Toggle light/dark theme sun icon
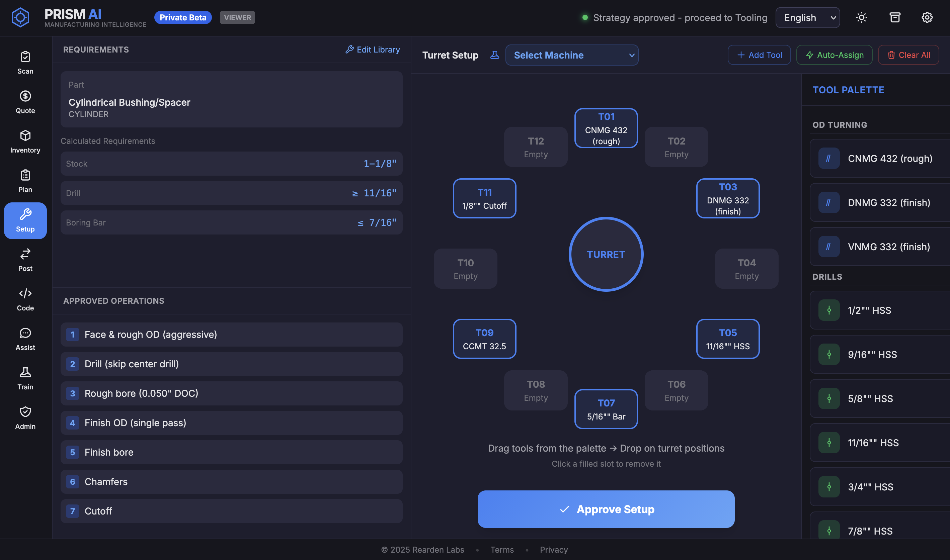Image resolution: width=950 pixels, height=560 pixels. (x=861, y=17)
